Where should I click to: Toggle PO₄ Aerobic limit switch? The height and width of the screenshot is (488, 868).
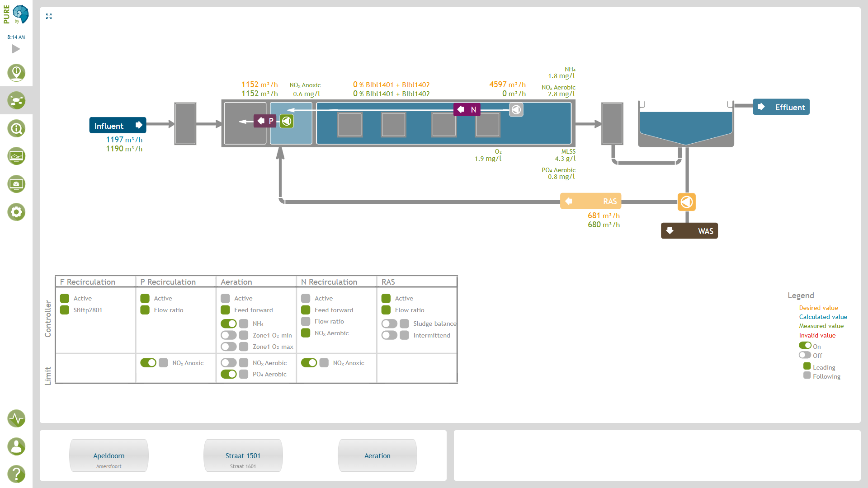(x=228, y=374)
